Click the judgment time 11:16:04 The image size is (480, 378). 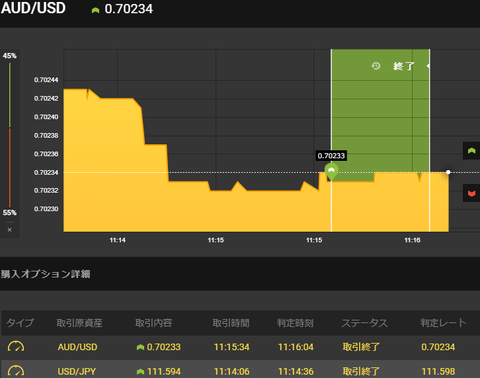(296, 347)
